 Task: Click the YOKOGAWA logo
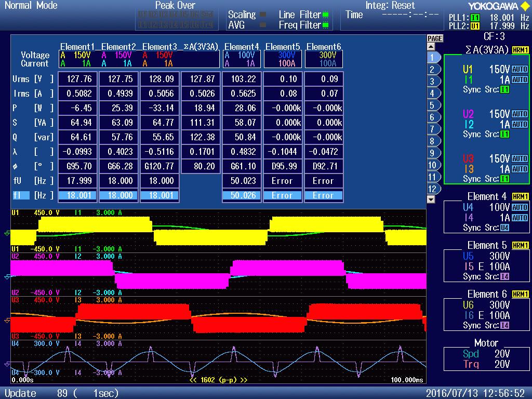tap(493, 6)
